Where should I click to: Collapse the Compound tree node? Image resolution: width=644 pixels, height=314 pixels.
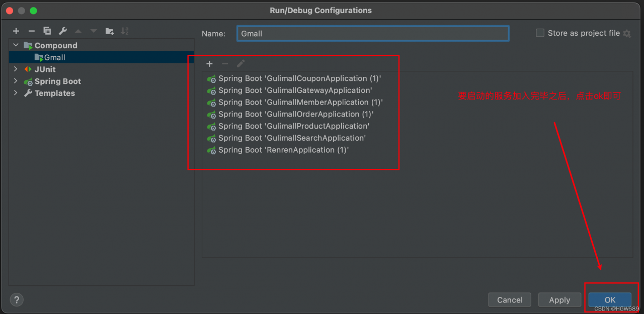16,45
